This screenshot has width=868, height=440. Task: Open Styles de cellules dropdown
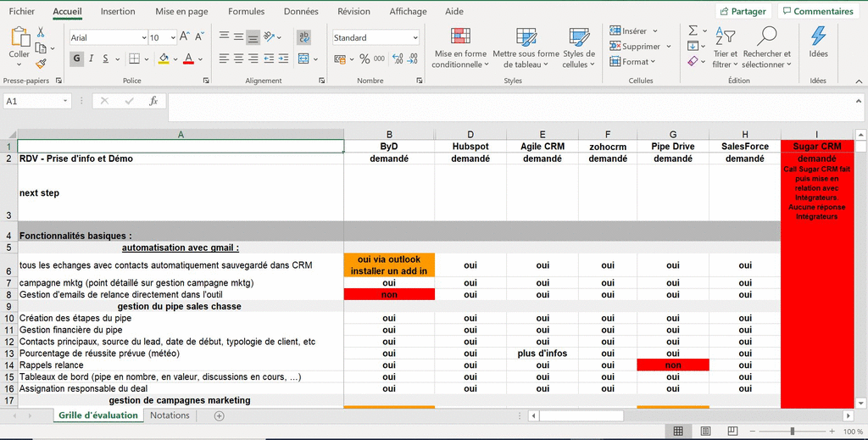click(578, 48)
